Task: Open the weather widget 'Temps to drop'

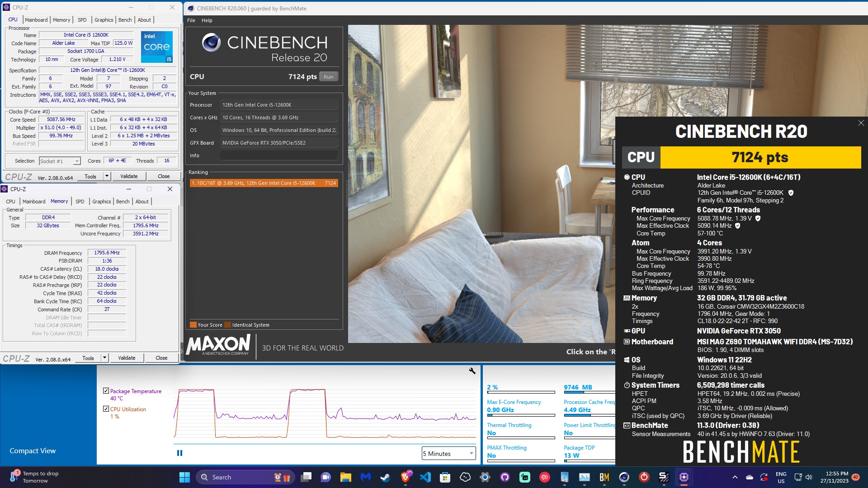Action: point(34,477)
